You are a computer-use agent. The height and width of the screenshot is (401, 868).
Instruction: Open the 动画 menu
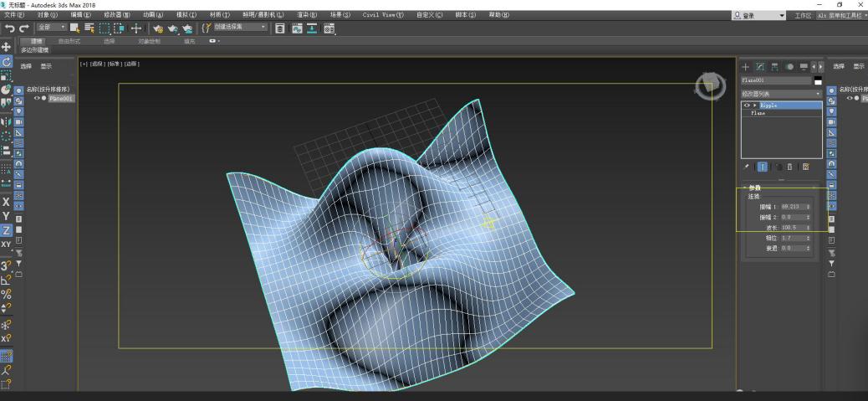tap(153, 15)
